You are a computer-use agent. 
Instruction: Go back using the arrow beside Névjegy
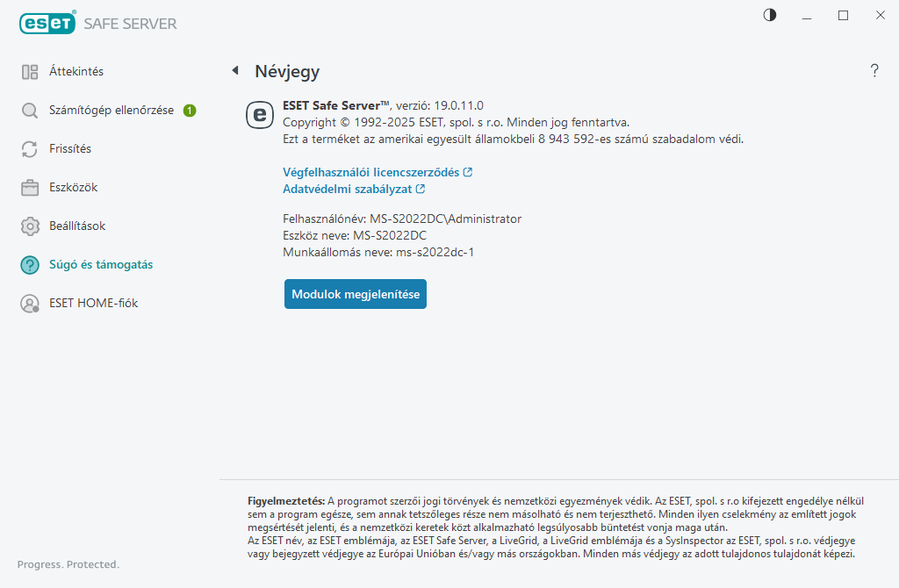point(234,70)
